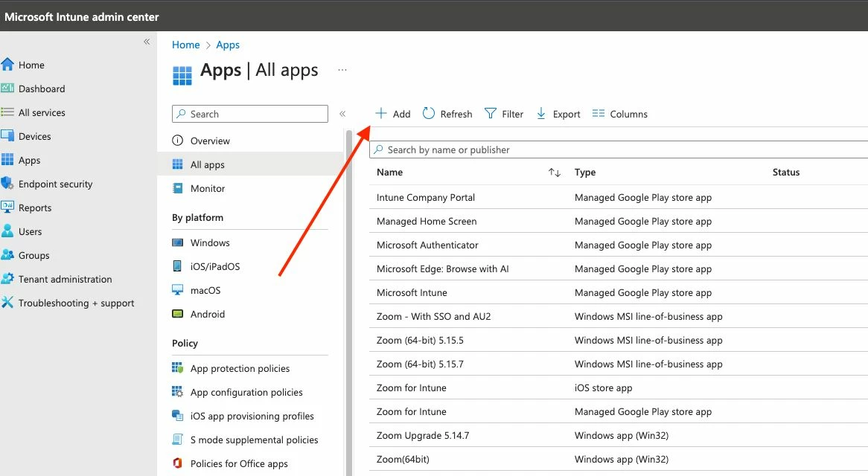This screenshot has width=868, height=476.
Task: Click the Monitor book icon
Action: tap(177, 188)
